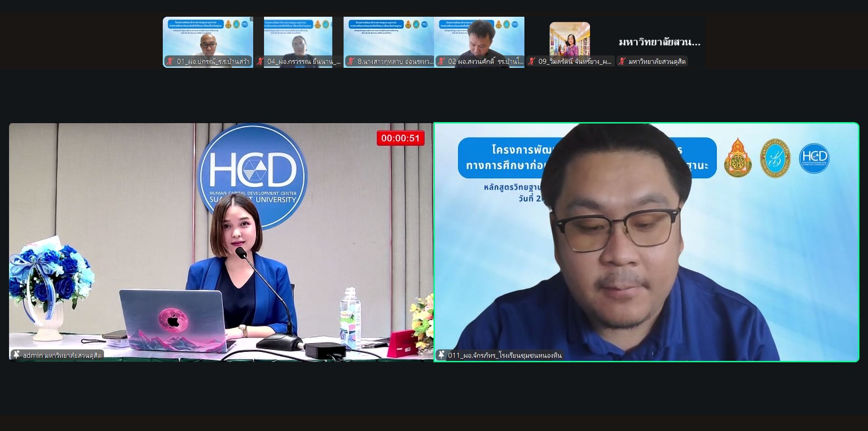
Task: Select the 01_ผอ.ปกรณ์ participant video thumbnail
Action: [x=208, y=42]
